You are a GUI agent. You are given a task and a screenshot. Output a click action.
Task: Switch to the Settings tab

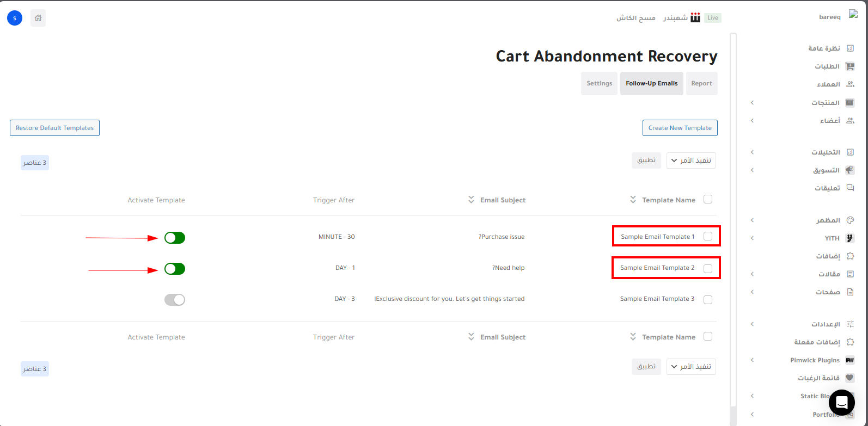point(599,84)
